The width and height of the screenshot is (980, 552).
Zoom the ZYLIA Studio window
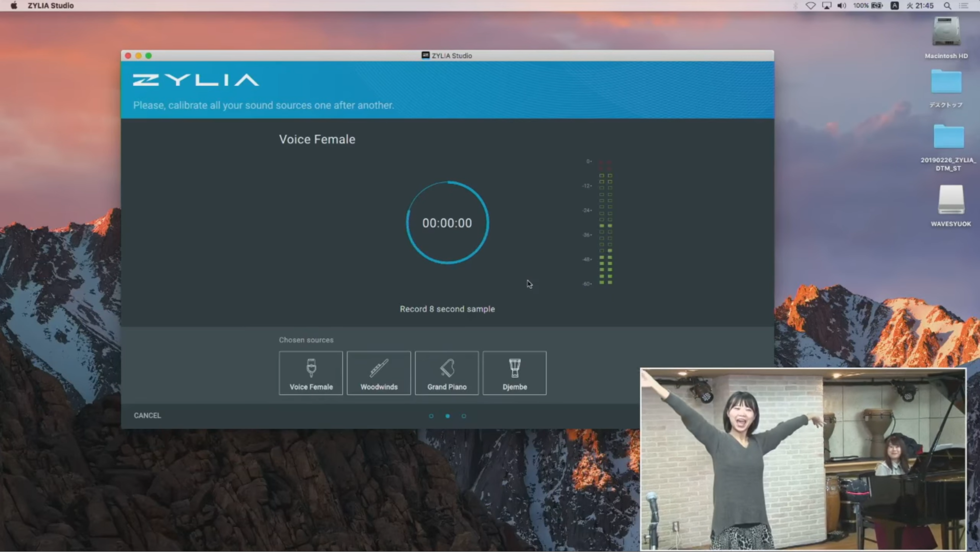click(x=149, y=56)
